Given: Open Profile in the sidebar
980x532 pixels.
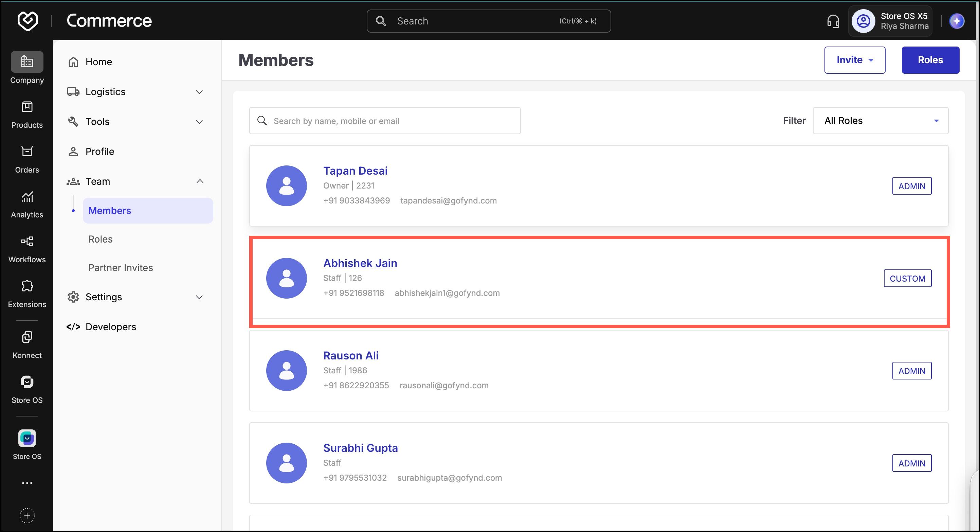Looking at the screenshot, I should pyautogui.click(x=100, y=152).
